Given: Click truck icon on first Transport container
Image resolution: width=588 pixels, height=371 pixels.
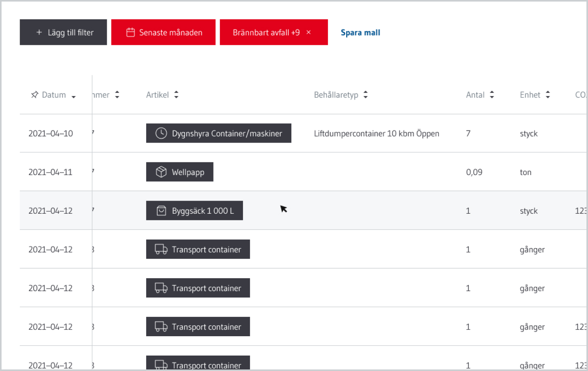Looking at the screenshot, I should (161, 249).
